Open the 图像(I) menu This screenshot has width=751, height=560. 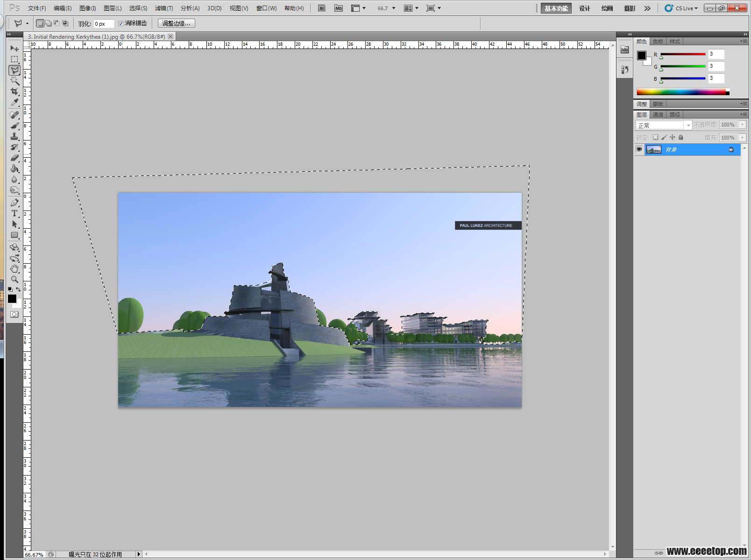(x=88, y=8)
